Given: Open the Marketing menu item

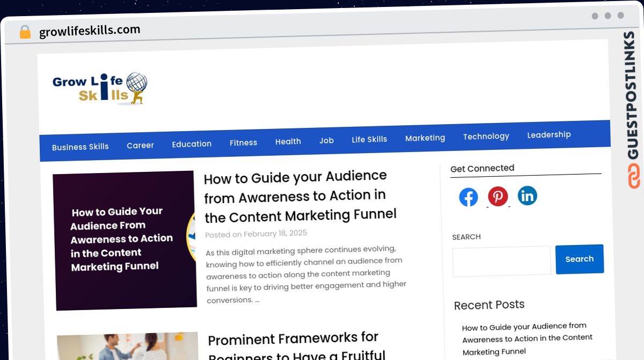Looking at the screenshot, I should tap(425, 138).
